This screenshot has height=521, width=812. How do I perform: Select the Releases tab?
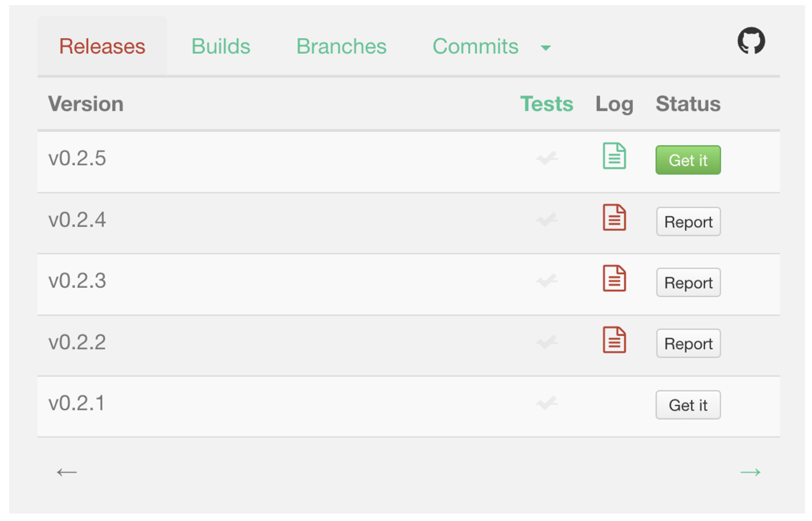(102, 46)
